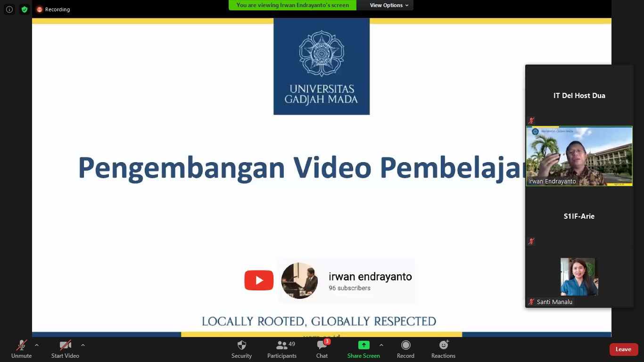644x362 pixels.
Task: Select Santi Manalu's video tile
Action: point(579,277)
